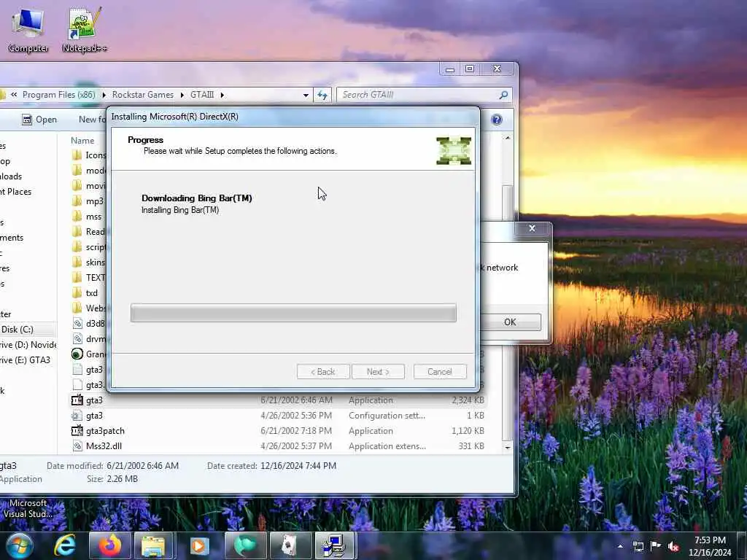The width and height of the screenshot is (747, 560).
Task: Click the Open toolbar button in Explorer
Action: point(39,120)
